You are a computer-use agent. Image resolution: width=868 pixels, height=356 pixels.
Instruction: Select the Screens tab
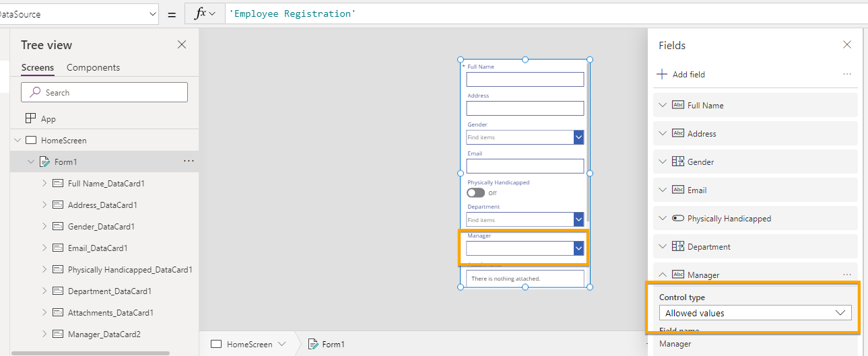coord(38,67)
